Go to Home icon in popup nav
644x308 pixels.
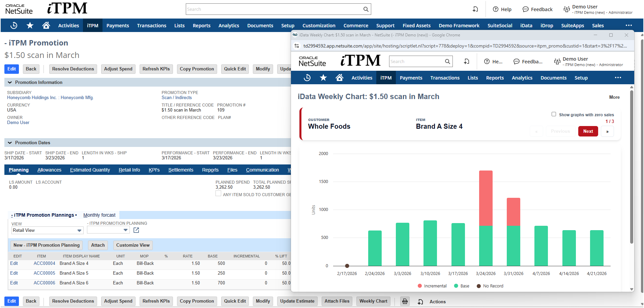click(340, 78)
